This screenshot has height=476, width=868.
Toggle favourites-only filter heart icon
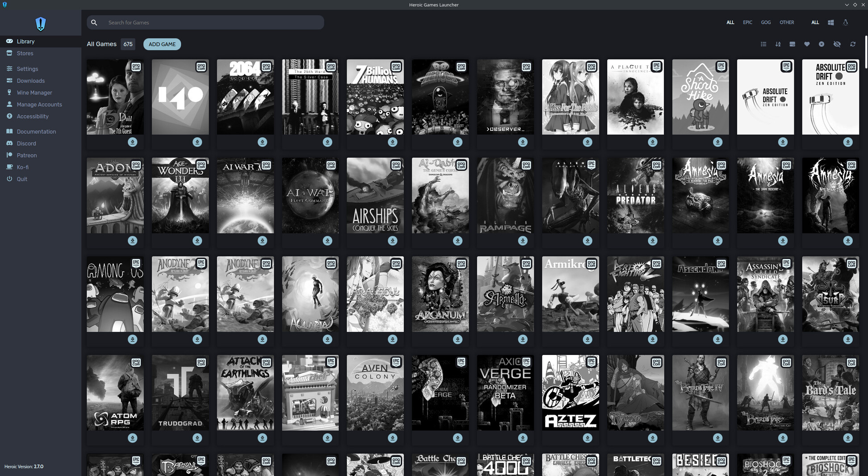point(807,44)
